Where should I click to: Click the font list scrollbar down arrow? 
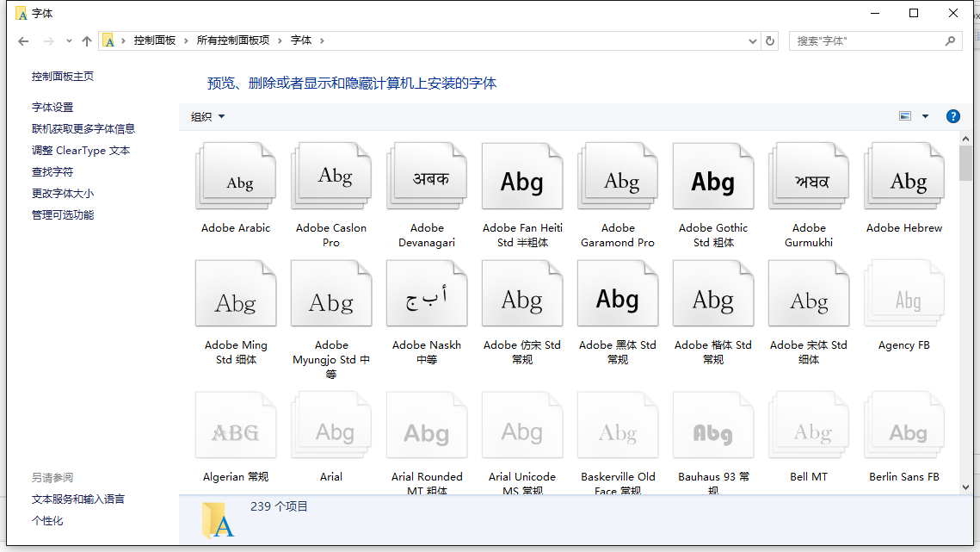coord(965,487)
